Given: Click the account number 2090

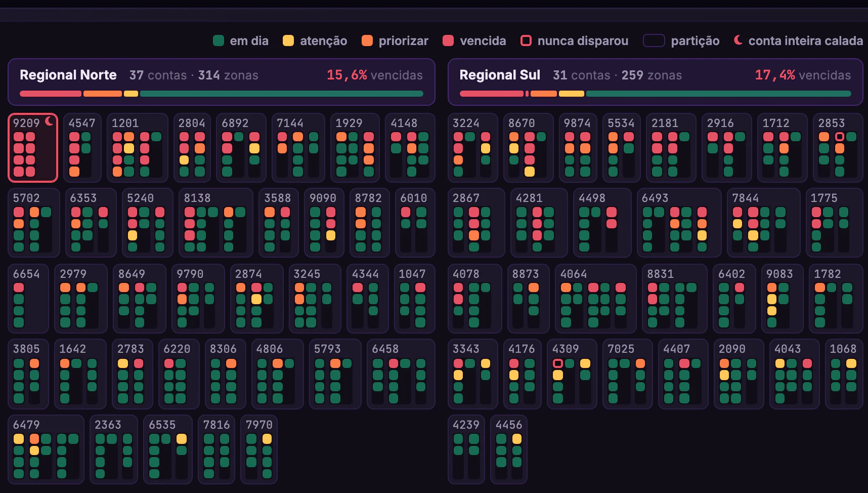Looking at the screenshot, I should (x=732, y=349).
